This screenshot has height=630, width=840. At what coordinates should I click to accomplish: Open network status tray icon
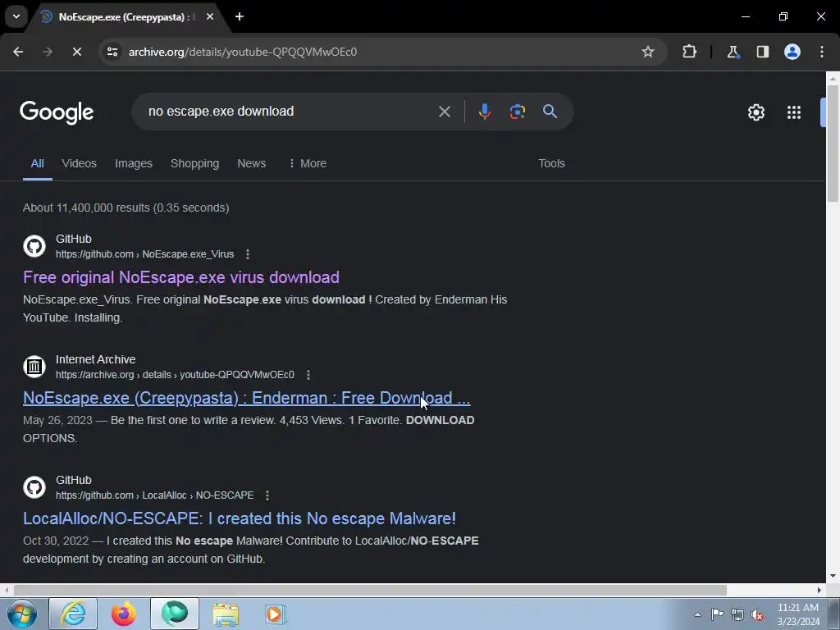click(x=737, y=614)
